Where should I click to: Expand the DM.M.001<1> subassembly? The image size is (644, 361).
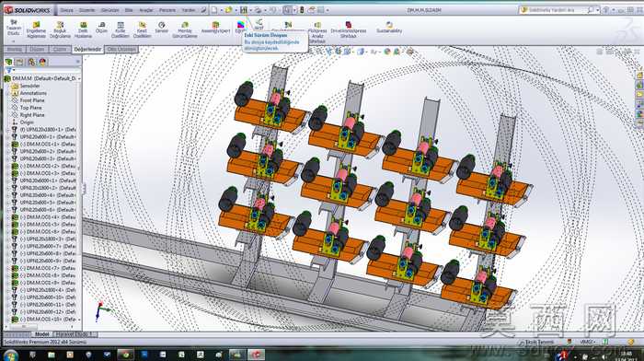click(x=8, y=145)
